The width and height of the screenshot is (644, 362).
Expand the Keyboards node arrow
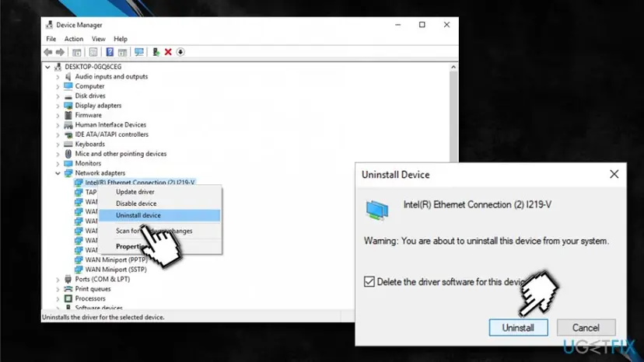[58, 144]
